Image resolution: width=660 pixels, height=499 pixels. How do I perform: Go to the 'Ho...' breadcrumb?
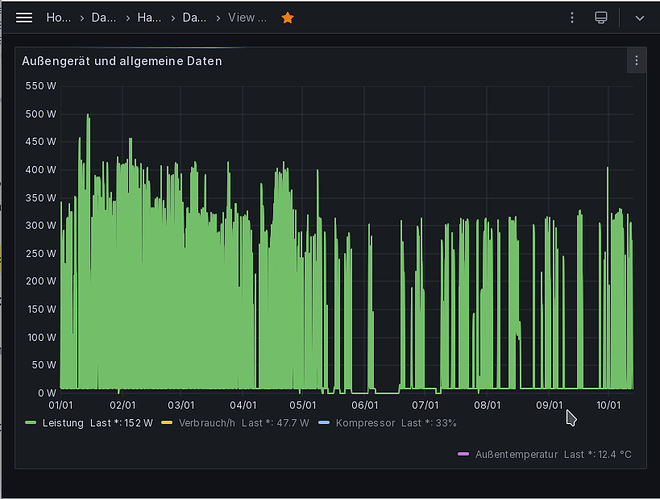coord(59,18)
